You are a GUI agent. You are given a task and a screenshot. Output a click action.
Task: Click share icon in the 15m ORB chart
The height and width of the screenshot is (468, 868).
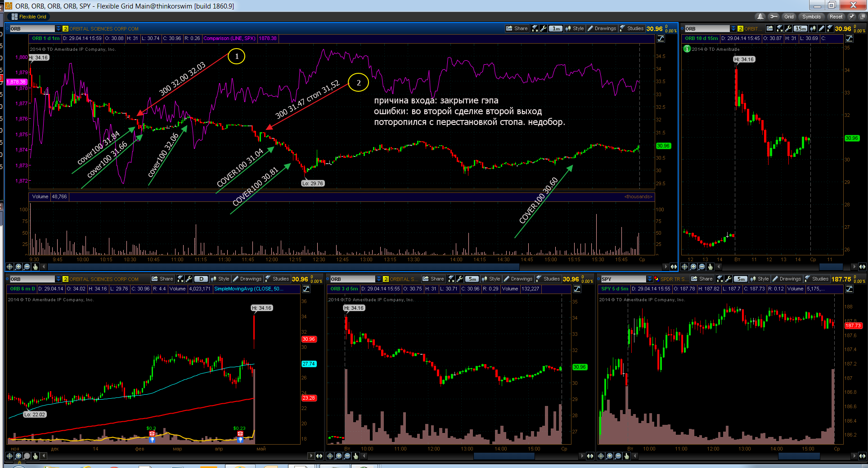click(x=770, y=28)
